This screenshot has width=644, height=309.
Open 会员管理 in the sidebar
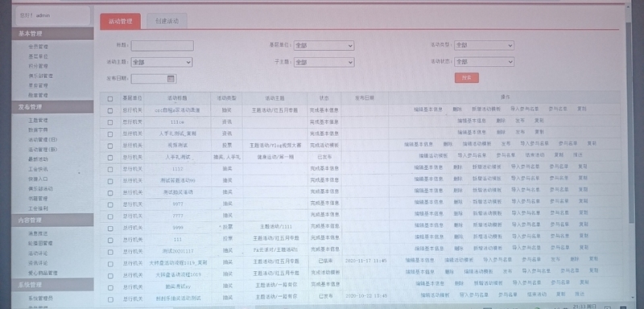click(x=38, y=47)
